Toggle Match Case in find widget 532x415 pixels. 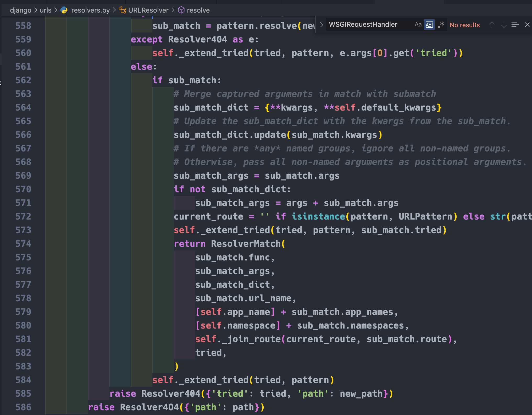point(418,25)
